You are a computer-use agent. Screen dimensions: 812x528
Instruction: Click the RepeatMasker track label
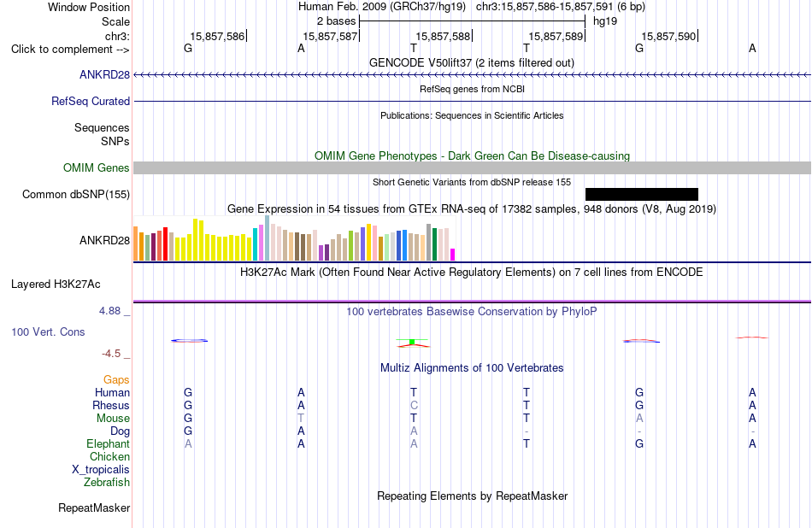pos(94,507)
